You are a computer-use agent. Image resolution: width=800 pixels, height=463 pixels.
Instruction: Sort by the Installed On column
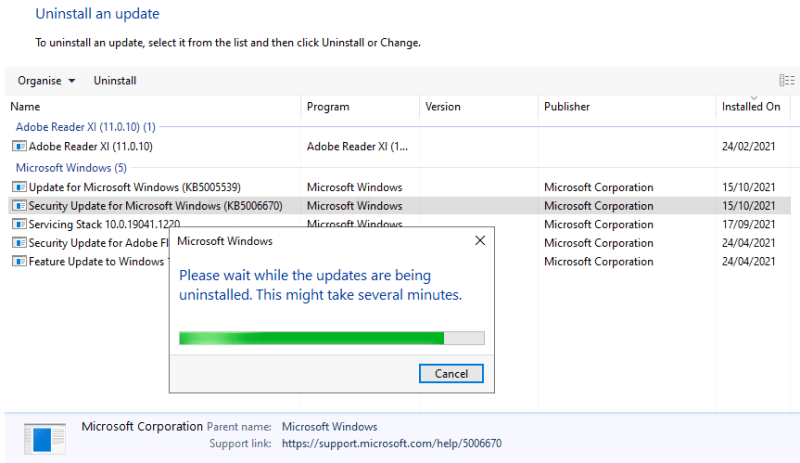pos(753,107)
